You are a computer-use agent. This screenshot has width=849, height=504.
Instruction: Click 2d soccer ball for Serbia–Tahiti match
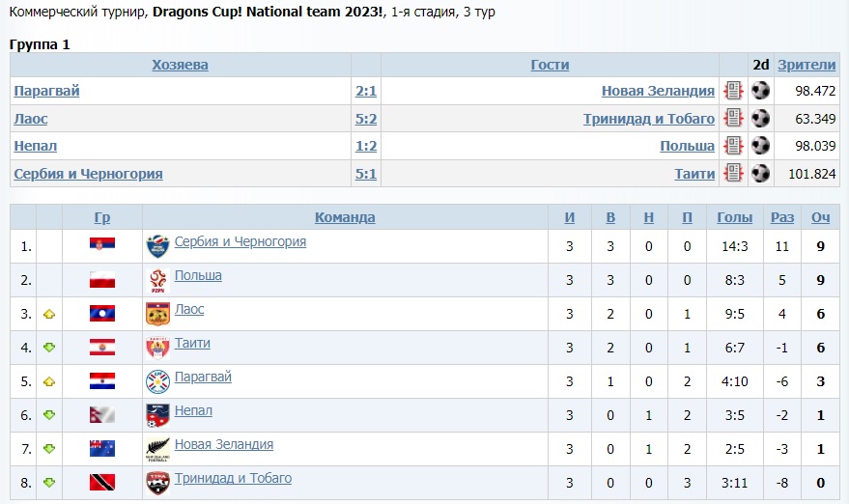click(x=761, y=175)
